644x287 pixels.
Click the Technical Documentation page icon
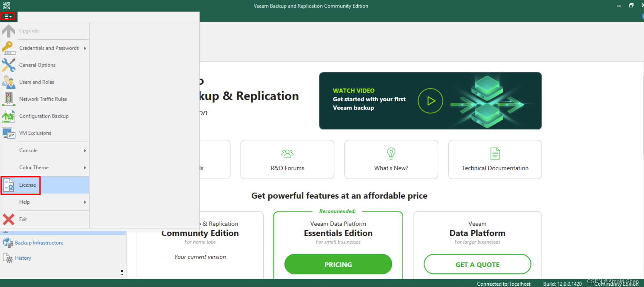pyautogui.click(x=495, y=154)
